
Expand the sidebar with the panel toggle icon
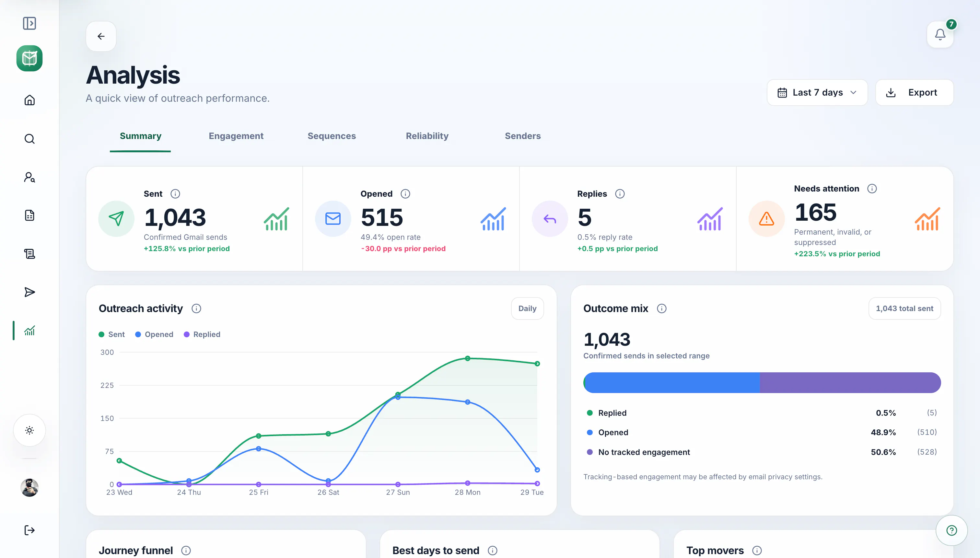(29, 23)
